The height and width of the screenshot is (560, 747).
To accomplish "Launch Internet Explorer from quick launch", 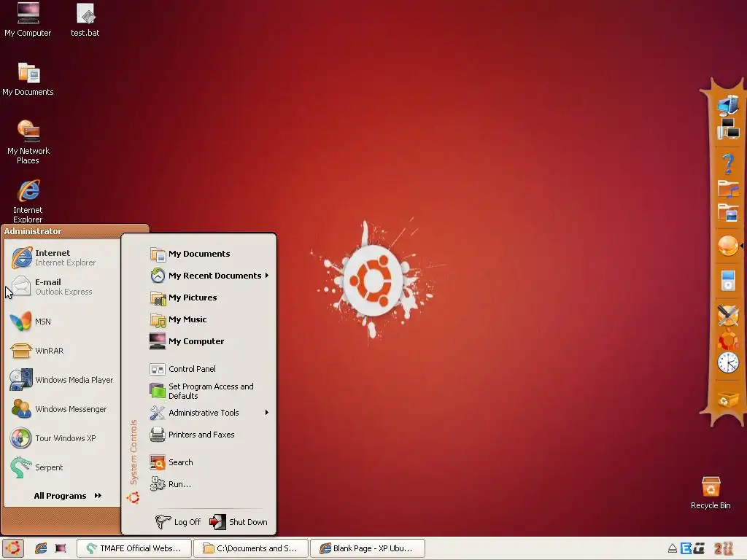I will [x=41, y=548].
